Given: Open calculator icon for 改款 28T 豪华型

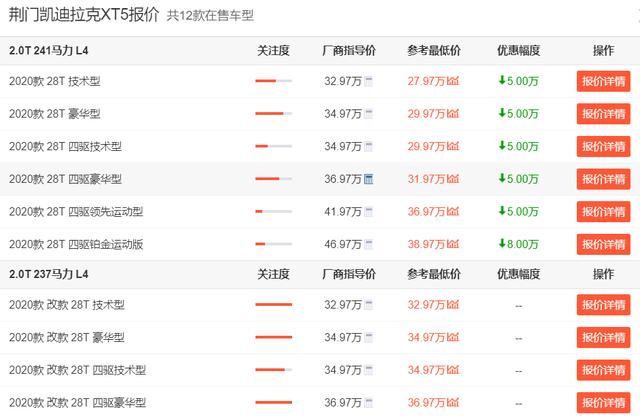Looking at the screenshot, I should [369, 338].
